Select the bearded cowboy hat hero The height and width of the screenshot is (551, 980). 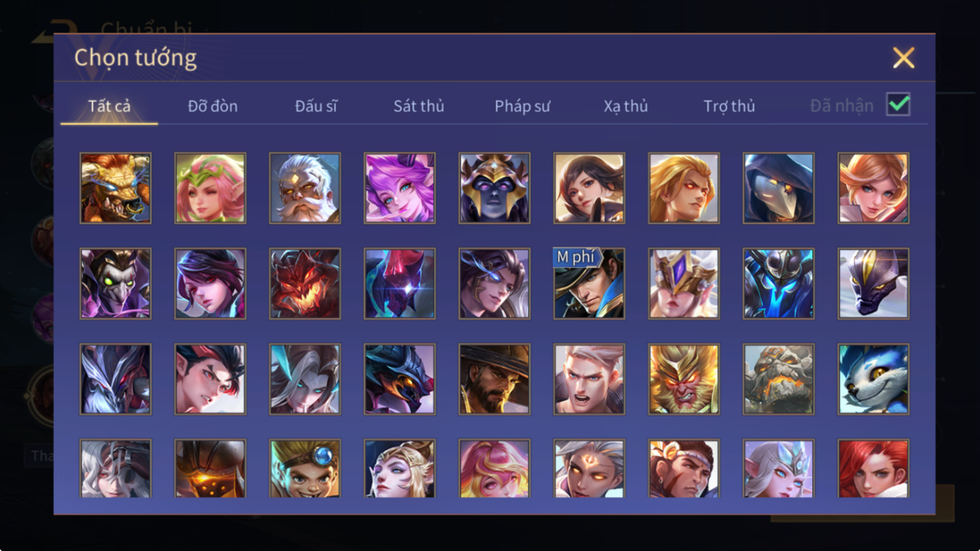494,379
